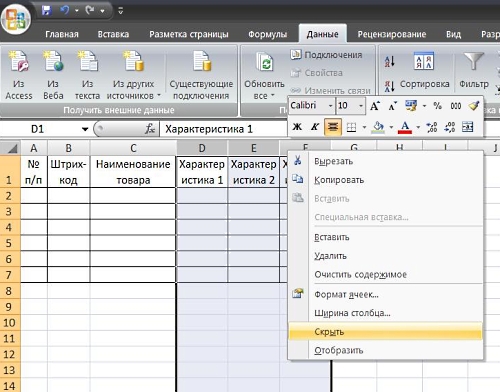Save the workbook from the quick access toolbar
This screenshot has width=500, height=392.
(x=46, y=10)
